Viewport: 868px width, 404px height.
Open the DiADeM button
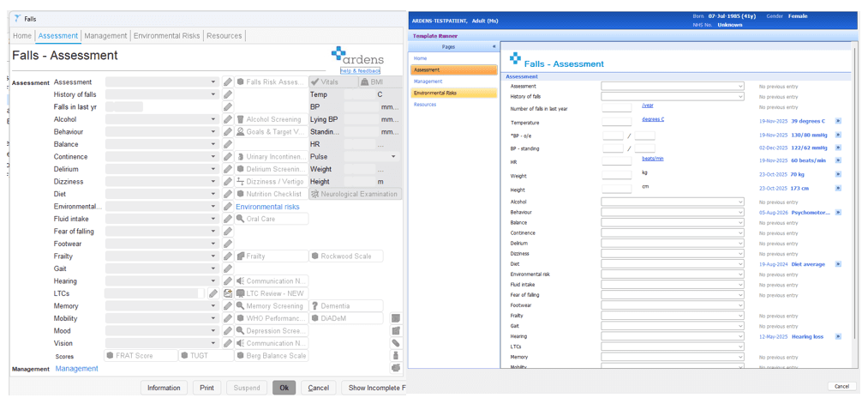click(x=346, y=319)
